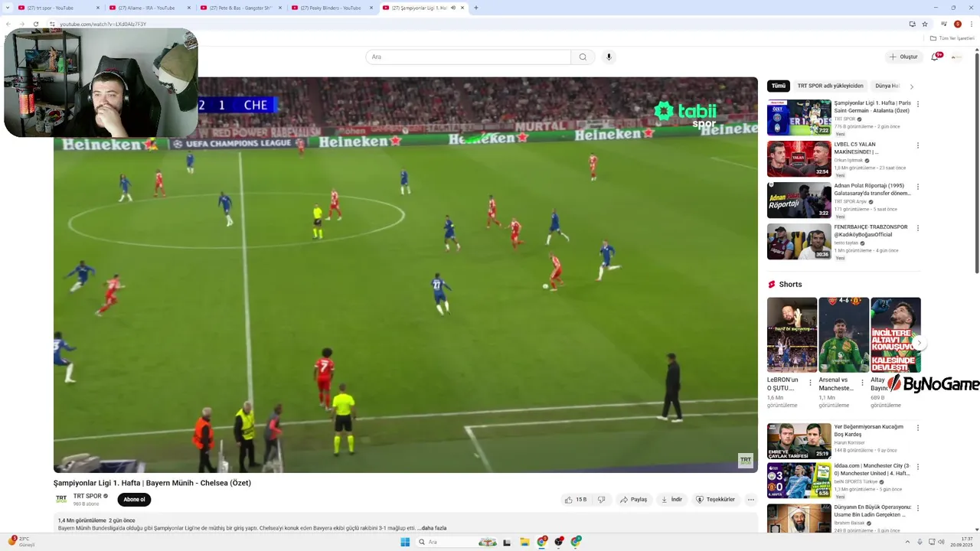Viewport: 980px width, 551px height.
Task: Switch to Allame - IRA browser tab
Action: 149,8
